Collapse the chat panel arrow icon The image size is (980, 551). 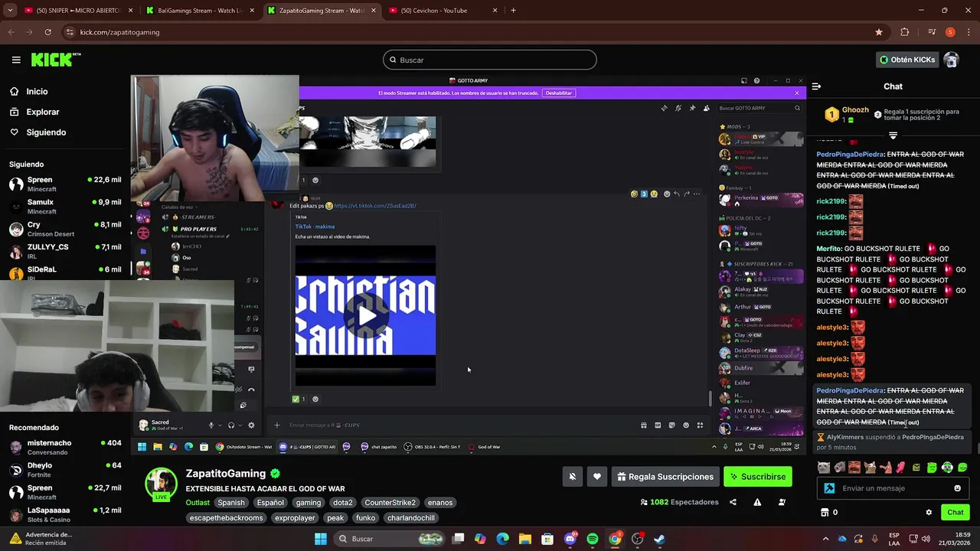click(816, 86)
